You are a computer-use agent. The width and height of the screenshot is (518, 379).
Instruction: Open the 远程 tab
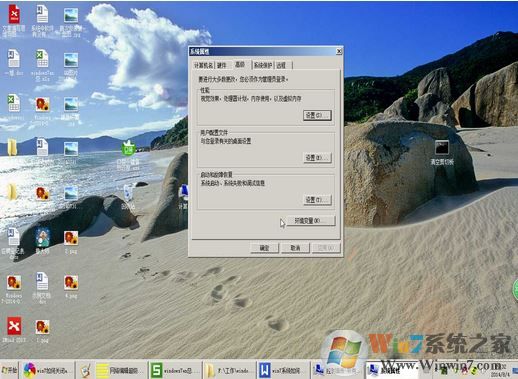(x=282, y=65)
